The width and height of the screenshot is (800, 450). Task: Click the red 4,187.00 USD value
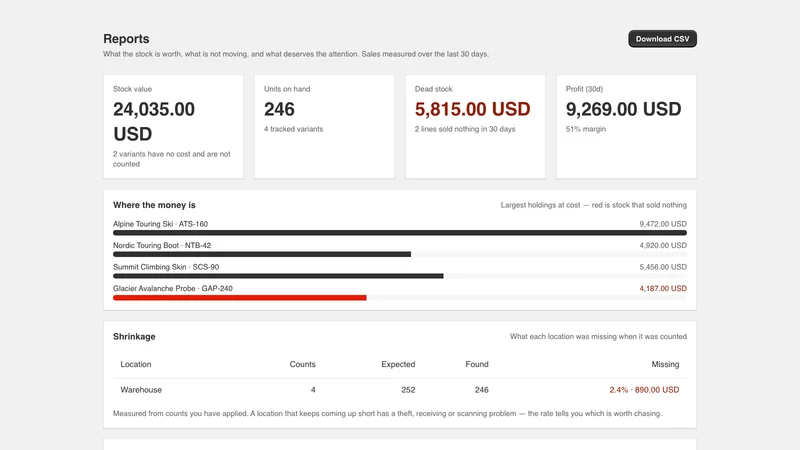(663, 288)
